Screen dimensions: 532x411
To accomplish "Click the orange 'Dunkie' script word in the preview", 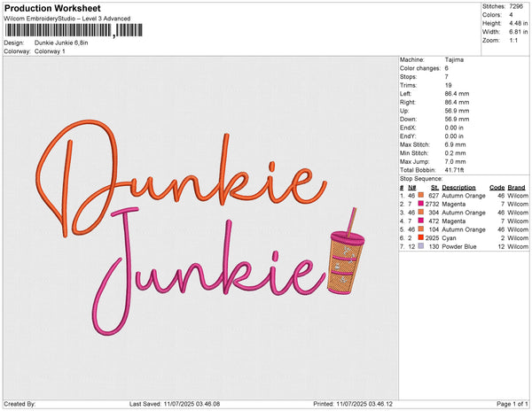I will pos(181,178).
